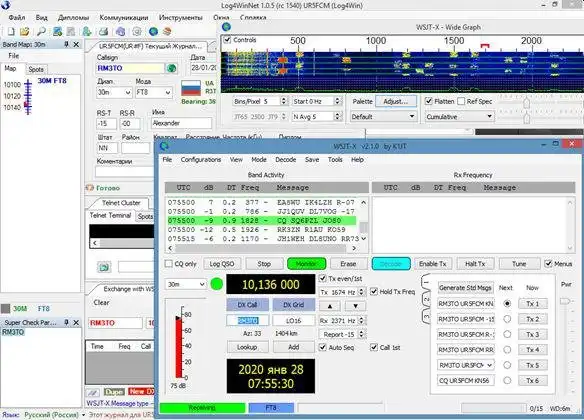This screenshot has height=420, width=584.
Task: Expand the Tx 5 message dropdown
Action: pos(489,365)
